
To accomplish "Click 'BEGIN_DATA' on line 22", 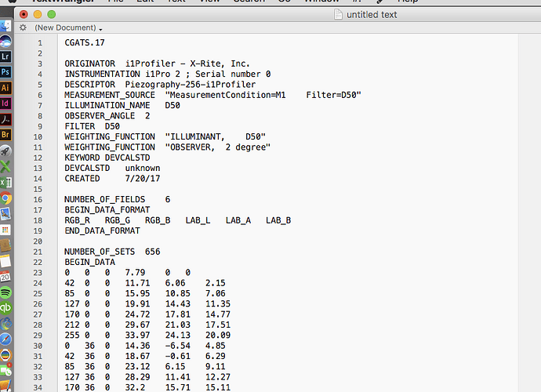I will [89, 263].
